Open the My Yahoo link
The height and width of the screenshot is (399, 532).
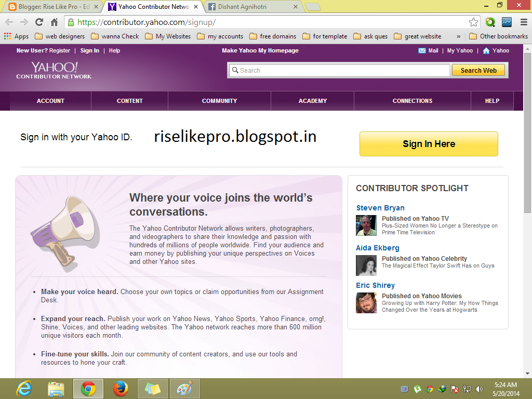click(460, 50)
